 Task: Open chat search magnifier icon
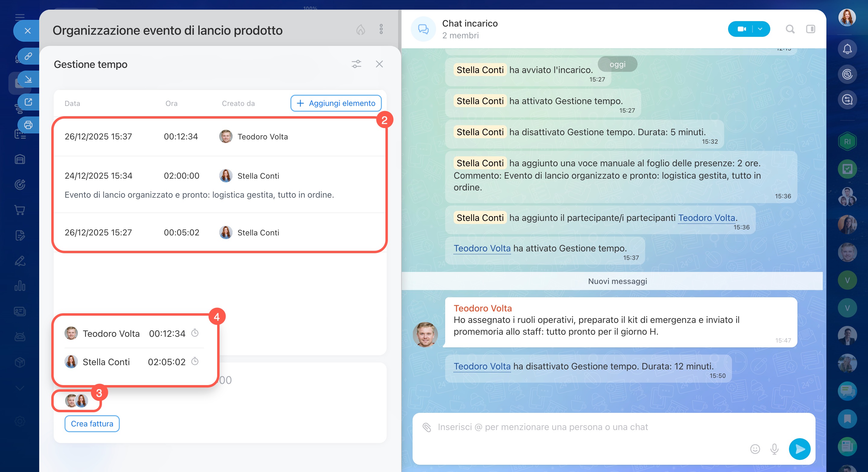point(790,29)
